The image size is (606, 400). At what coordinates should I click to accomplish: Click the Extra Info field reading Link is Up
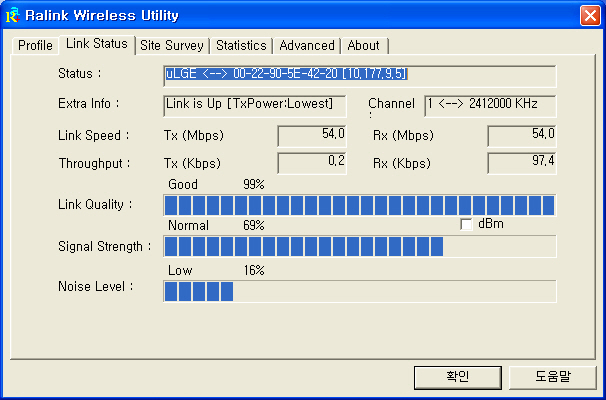[255, 105]
